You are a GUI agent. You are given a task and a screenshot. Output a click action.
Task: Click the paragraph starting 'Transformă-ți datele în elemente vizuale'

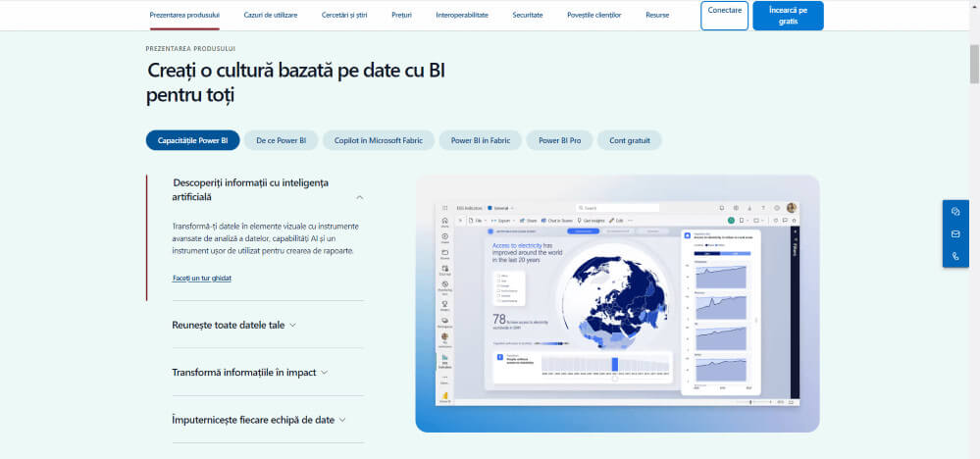[x=266, y=238]
